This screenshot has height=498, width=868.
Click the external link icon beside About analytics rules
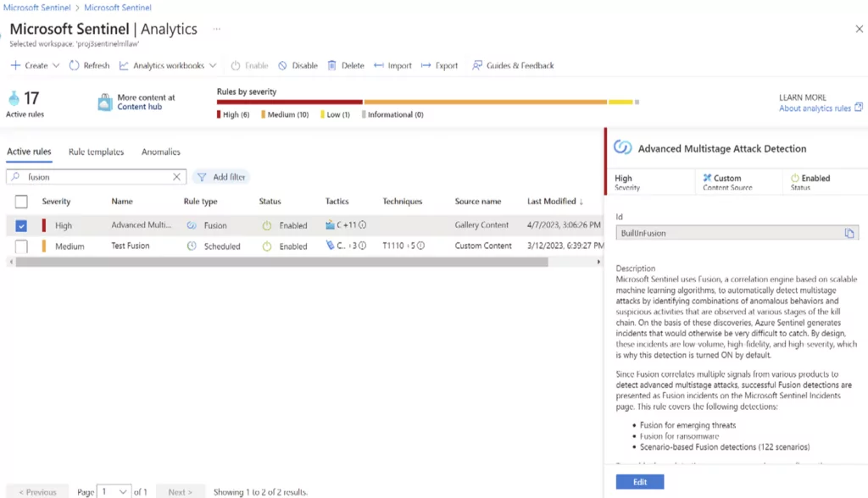[858, 108]
